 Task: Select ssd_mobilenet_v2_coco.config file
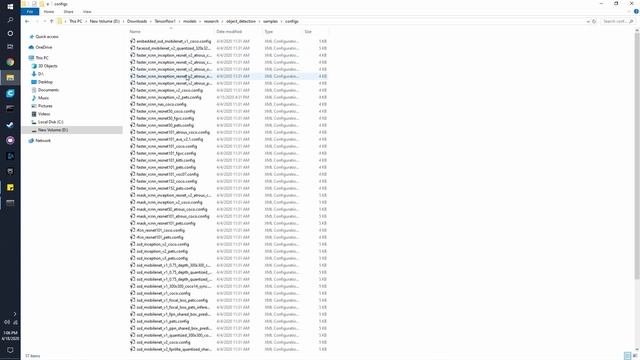pyautogui.click(x=163, y=342)
